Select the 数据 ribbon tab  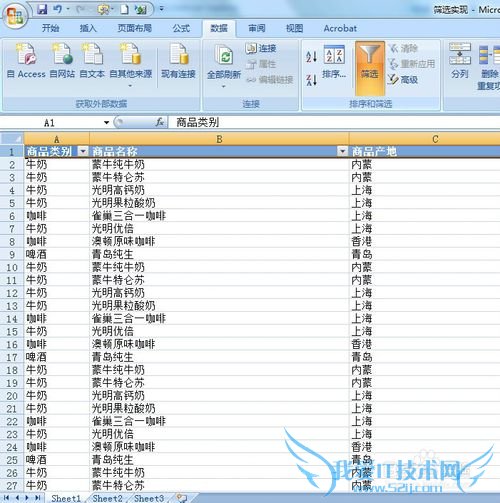click(x=219, y=28)
